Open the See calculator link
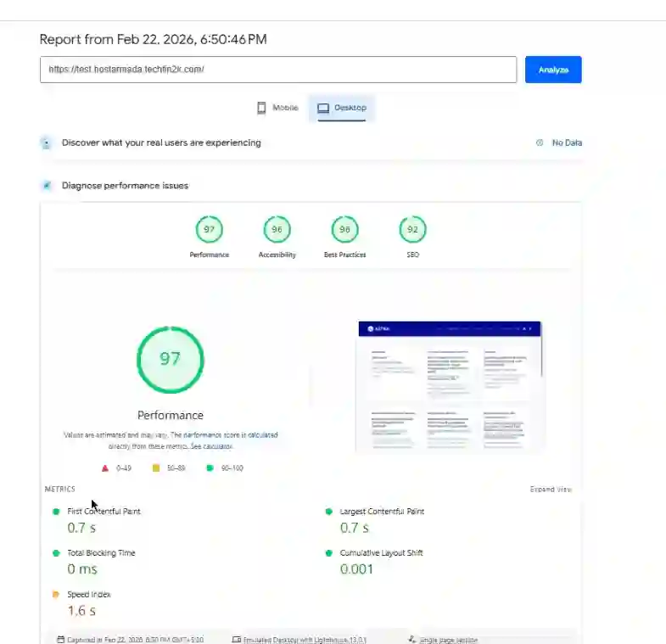Viewport: 666px width, 644px height. [x=211, y=446]
